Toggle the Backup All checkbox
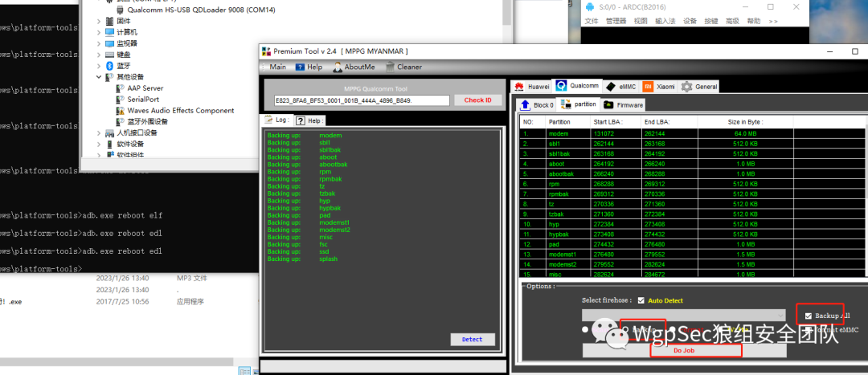The width and height of the screenshot is (868, 375). [x=809, y=316]
